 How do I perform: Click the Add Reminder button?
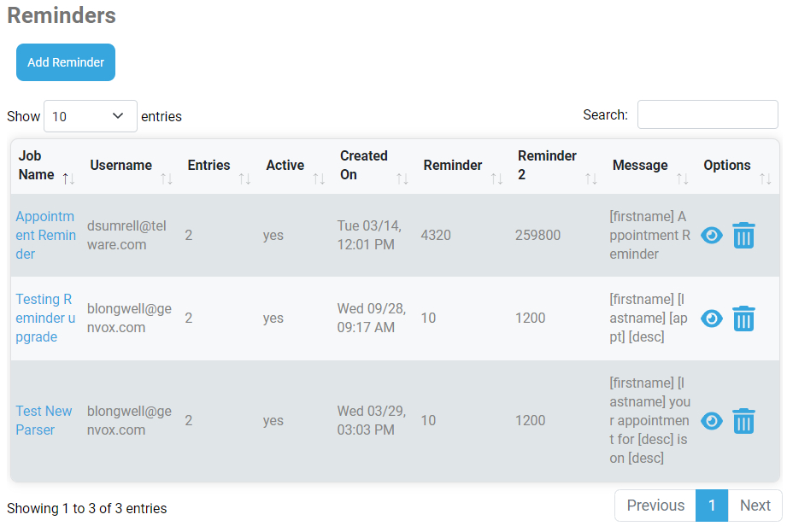point(66,62)
